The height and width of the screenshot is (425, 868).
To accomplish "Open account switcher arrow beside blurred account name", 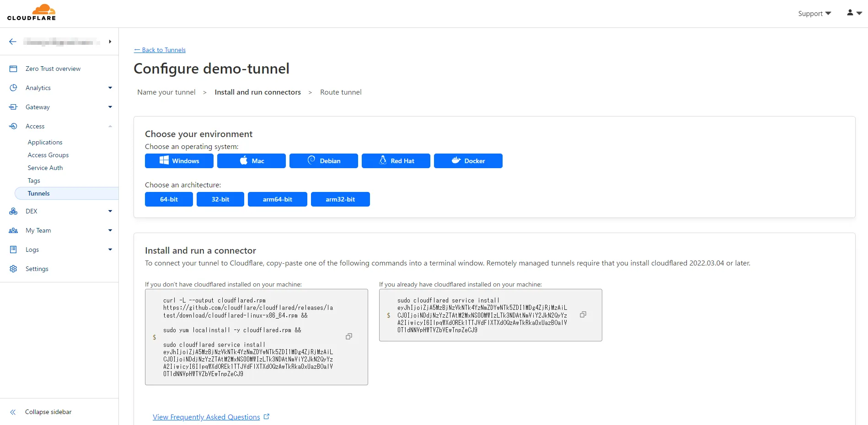I will [x=110, y=42].
